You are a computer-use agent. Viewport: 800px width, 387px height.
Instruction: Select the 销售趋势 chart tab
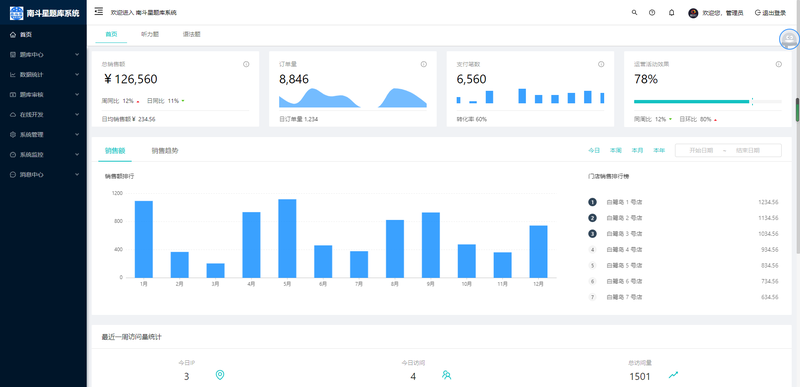tap(165, 151)
